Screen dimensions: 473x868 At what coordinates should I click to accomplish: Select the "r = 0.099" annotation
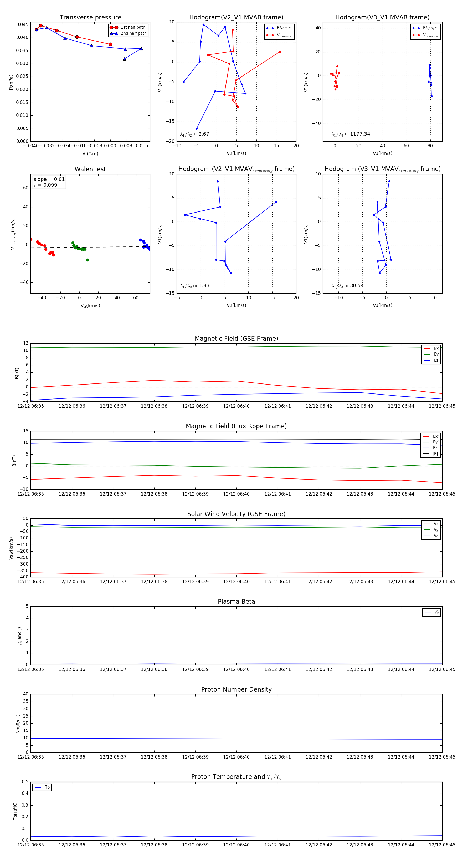[x=45, y=185]
